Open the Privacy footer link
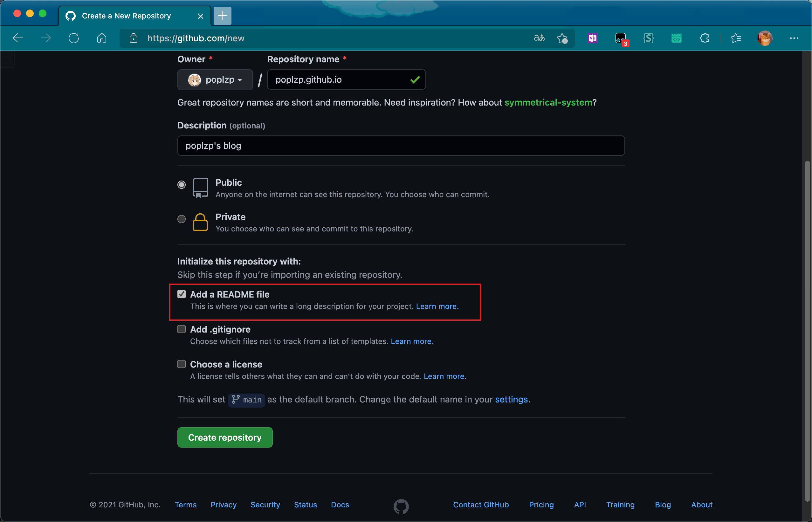The height and width of the screenshot is (522, 812). click(223, 505)
